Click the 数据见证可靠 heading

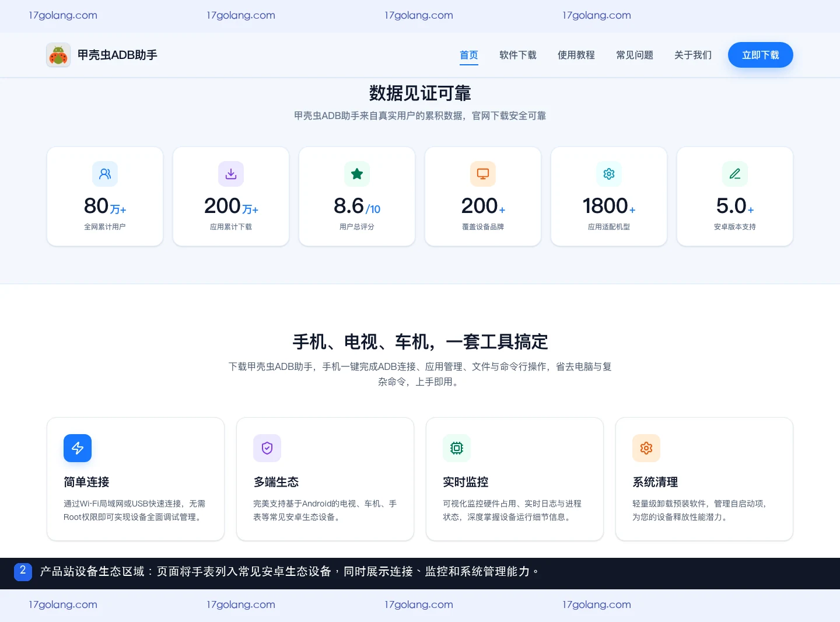click(420, 93)
